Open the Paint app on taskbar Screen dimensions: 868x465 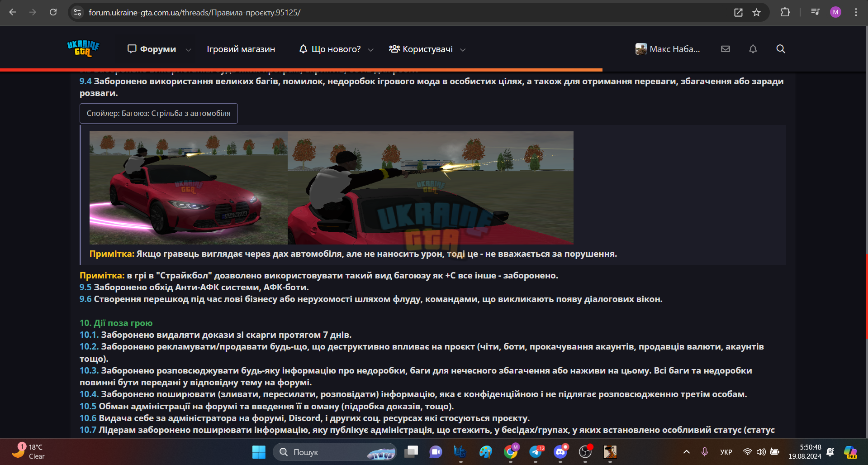point(486,452)
